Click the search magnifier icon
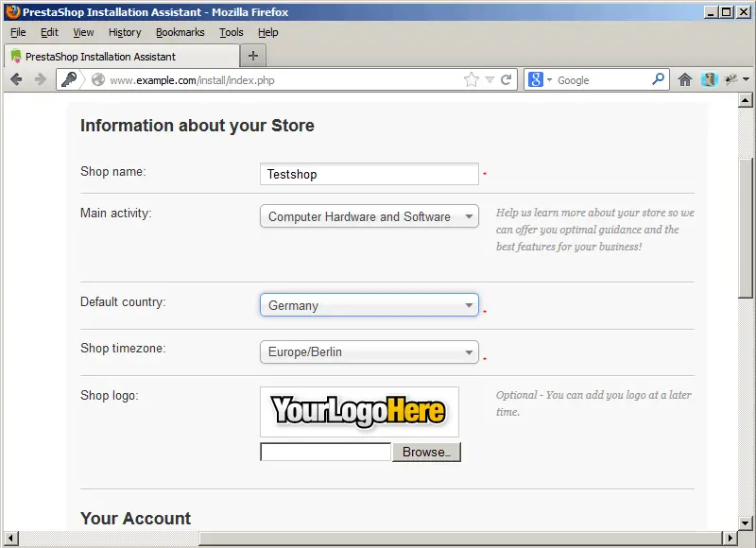This screenshot has height=548, width=756. coord(658,79)
